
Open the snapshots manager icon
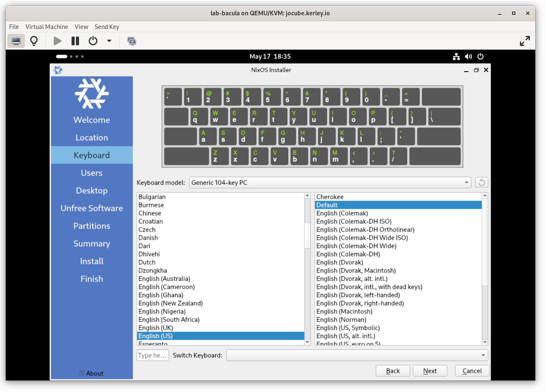132,41
